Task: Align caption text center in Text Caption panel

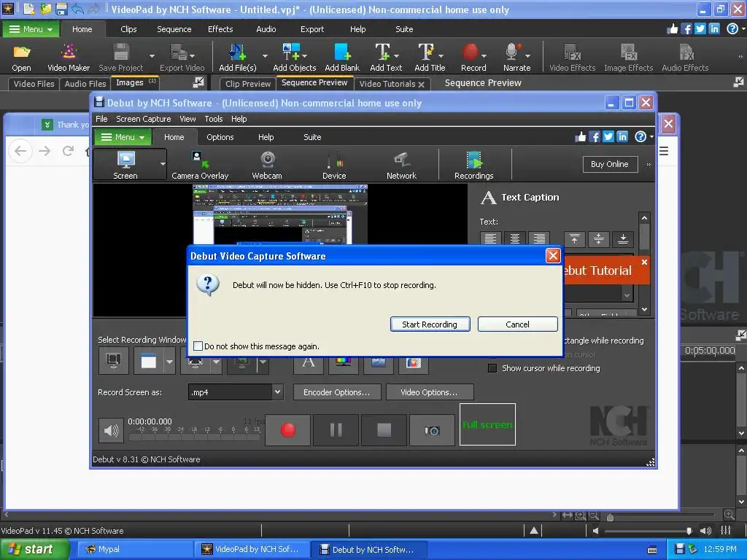Action: [515, 238]
